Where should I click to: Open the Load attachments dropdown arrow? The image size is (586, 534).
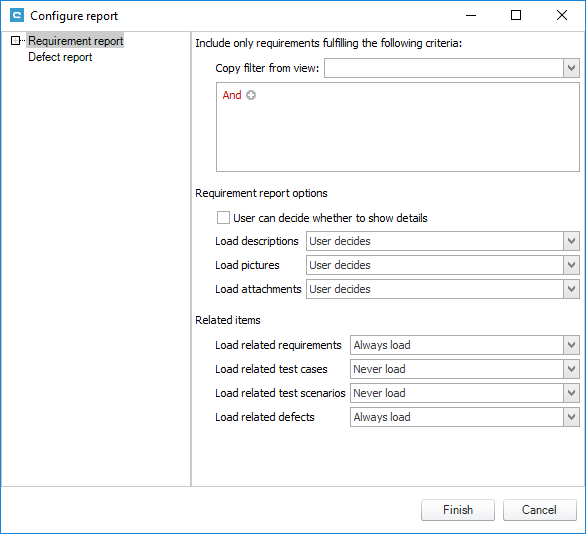click(x=571, y=289)
